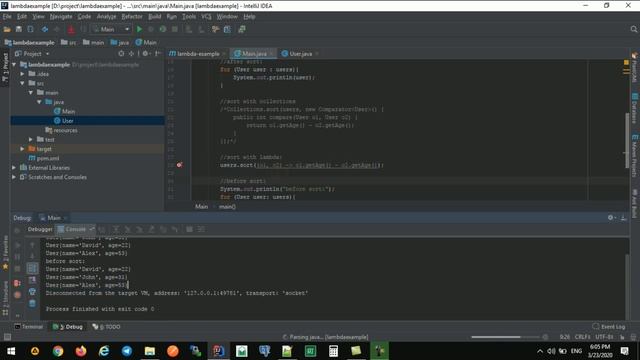
Task: Open Google Chrome from the taskbar
Action: point(58,351)
